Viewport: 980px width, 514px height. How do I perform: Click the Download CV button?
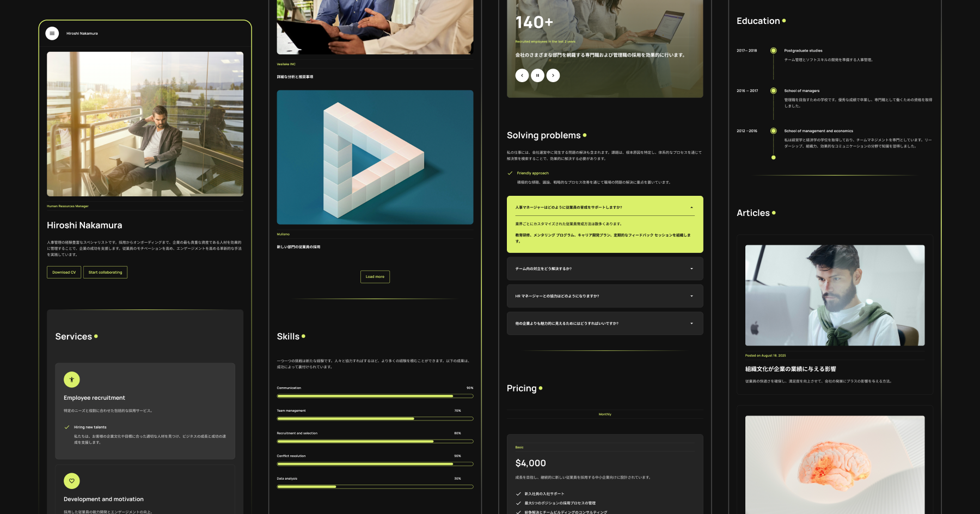pyautogui.click(x=64, y=272)
